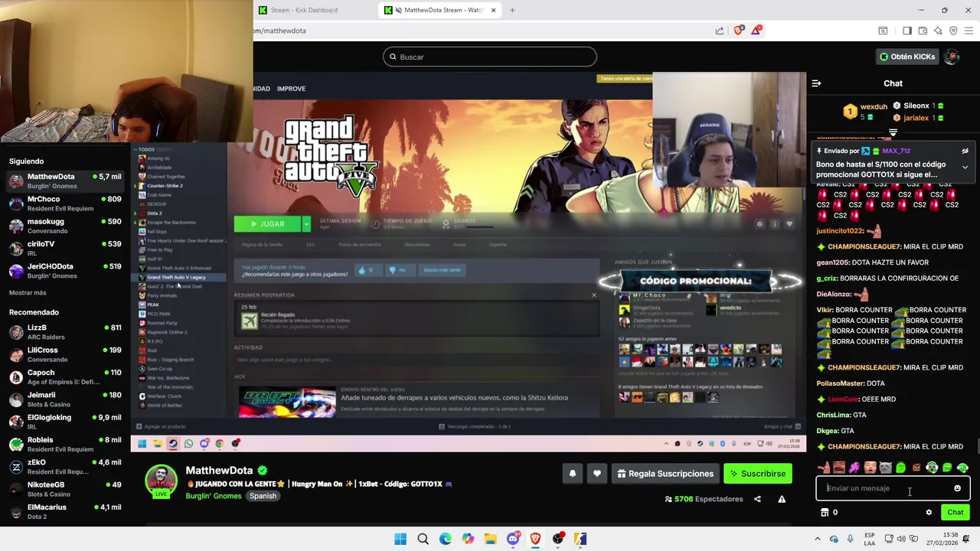Open the emoji picker in message box

(x=957, y=488)
